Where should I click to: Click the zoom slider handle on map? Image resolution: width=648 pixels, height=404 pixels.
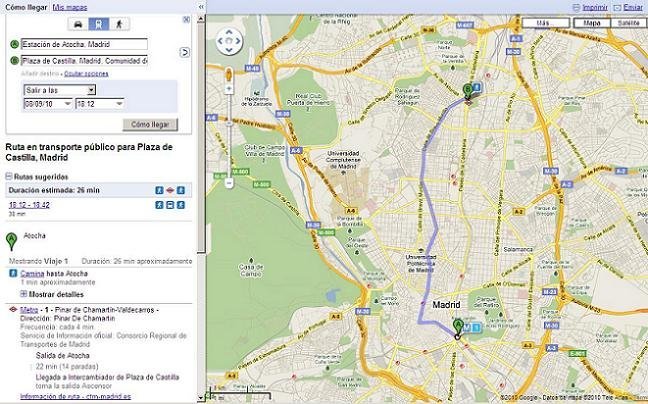pyautogui.click(x=229, y=123)
